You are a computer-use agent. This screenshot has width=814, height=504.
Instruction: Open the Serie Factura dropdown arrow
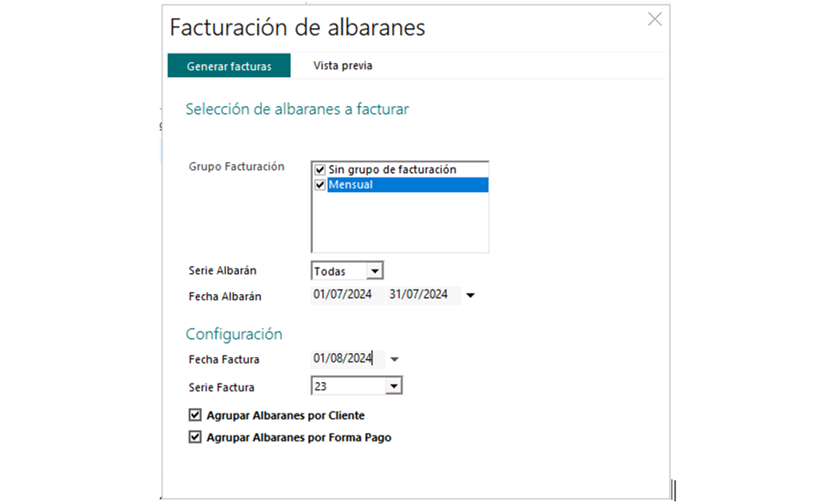[x=394, y=386]
